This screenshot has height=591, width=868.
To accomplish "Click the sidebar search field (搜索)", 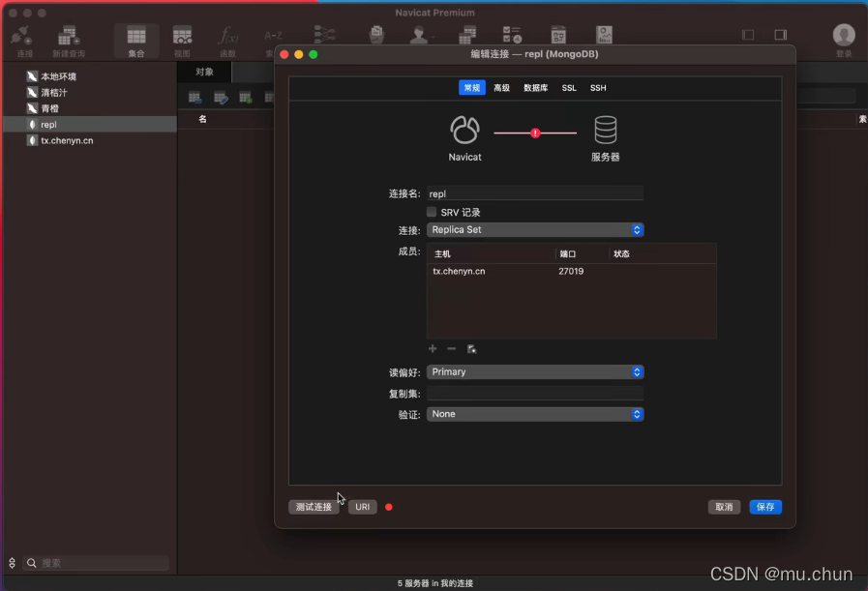I will [x=96, y=563].
